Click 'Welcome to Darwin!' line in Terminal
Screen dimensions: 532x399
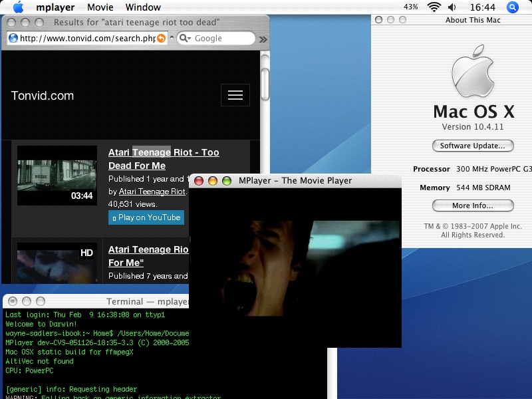click(41, 324)
